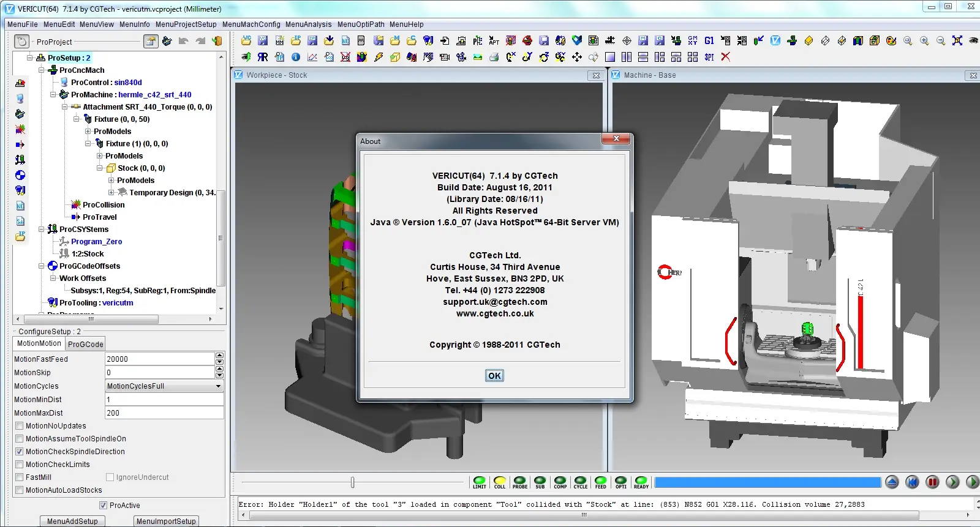Click the zoom in magnifier icon
The width and height of the screenshot is (980, 527).
924,40
